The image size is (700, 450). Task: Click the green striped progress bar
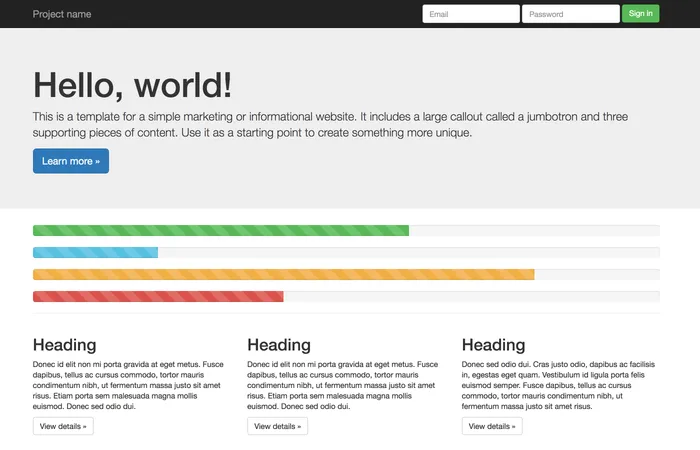pos(221,231)
